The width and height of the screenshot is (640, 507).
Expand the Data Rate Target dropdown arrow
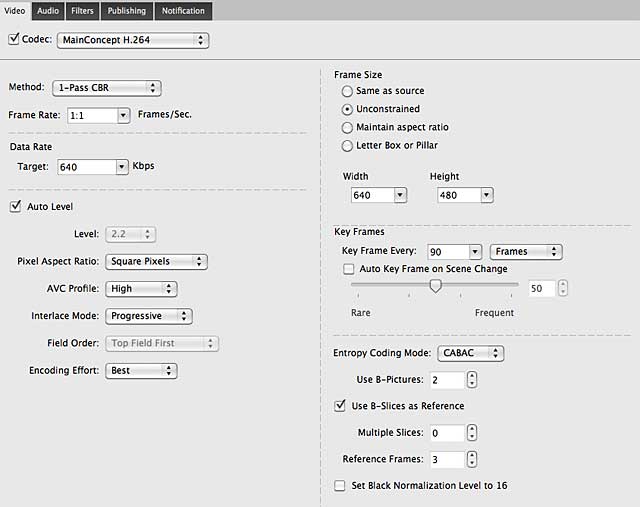point(122,167)
